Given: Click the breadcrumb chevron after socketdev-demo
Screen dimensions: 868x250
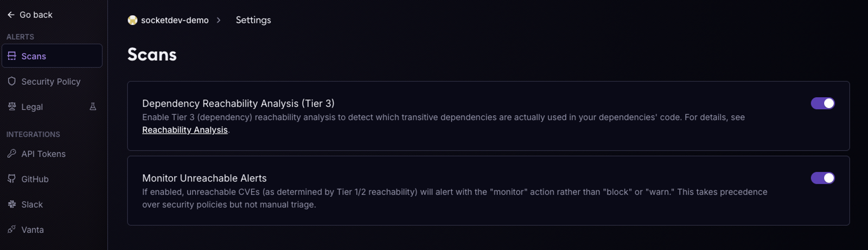Looking at the screenshot, I should 219,20.
